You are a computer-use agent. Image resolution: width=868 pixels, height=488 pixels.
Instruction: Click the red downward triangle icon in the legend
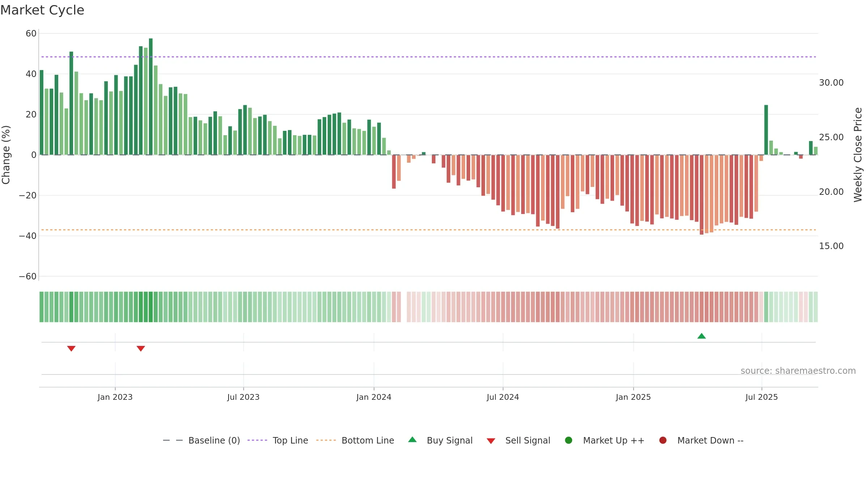[x=491, y=441]
